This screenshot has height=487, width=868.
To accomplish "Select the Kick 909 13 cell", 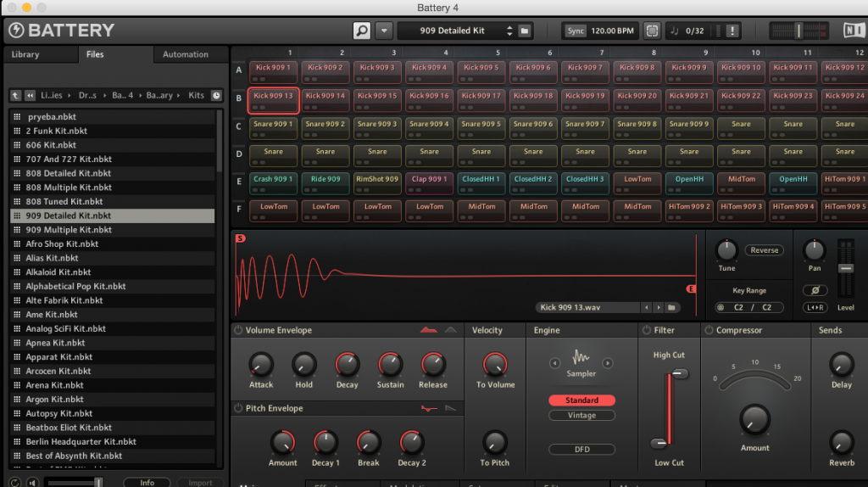I will click(x=274, y=100).
